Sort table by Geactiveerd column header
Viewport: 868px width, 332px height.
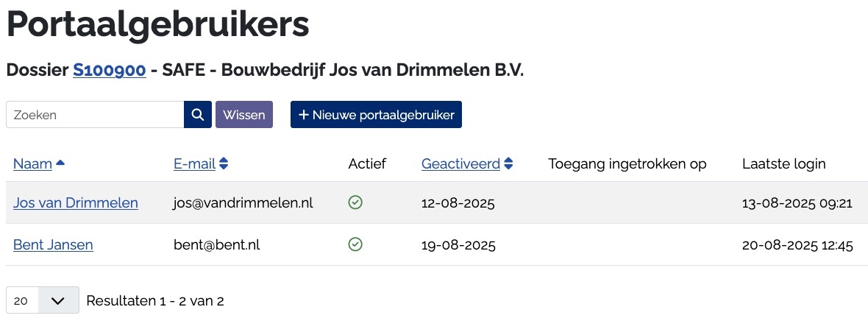(x=460, y=163)
